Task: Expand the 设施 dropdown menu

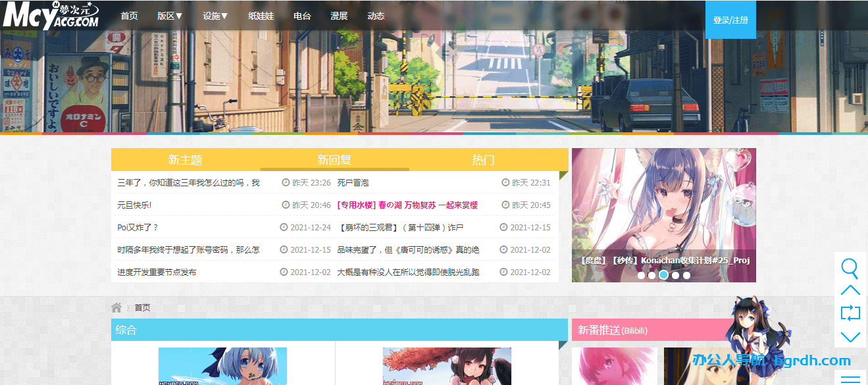Action: point(215,16)
